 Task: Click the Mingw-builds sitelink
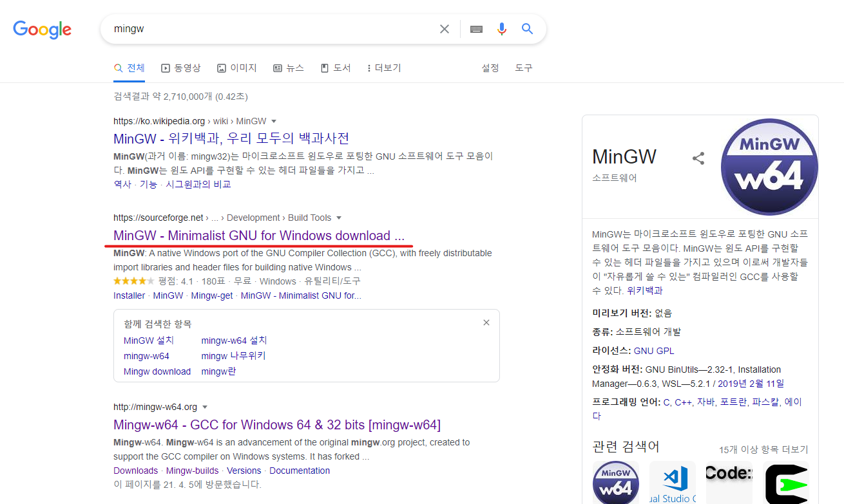click(192, 471)
